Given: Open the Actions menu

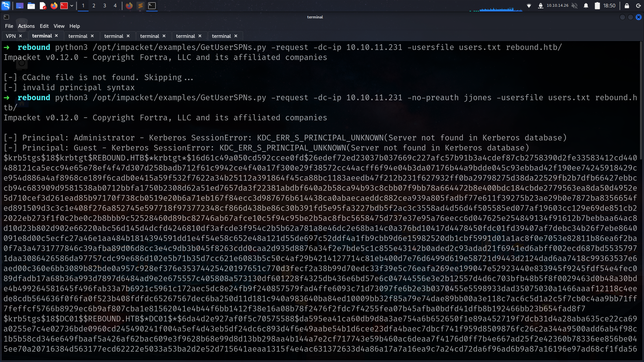Looking at the screenshot, I should pyautogui.click(x=26, y=26).
